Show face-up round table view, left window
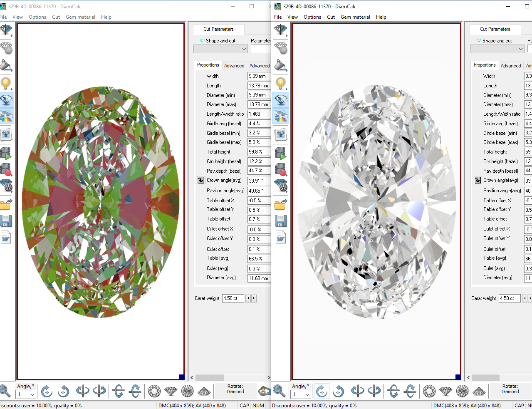The width and height of the screenshot is (532, 409). tap(154, 391)
